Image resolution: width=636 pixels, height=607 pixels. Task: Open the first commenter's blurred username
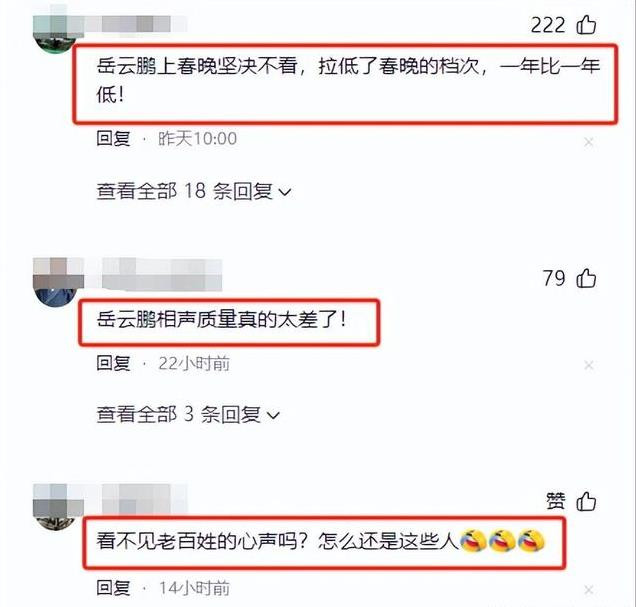click(x=135, y=24)
